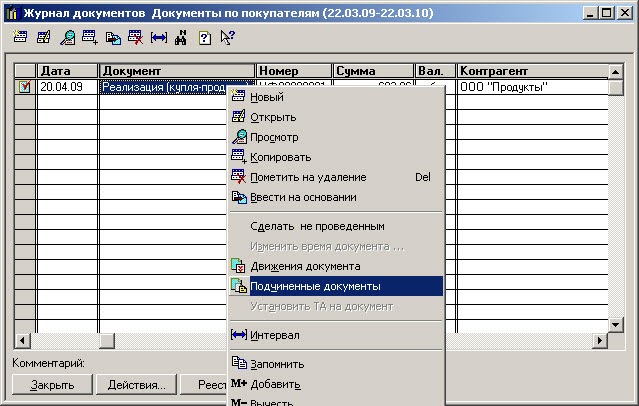
Task: Click the Enter based on toolbar icon
Action: 113,38
